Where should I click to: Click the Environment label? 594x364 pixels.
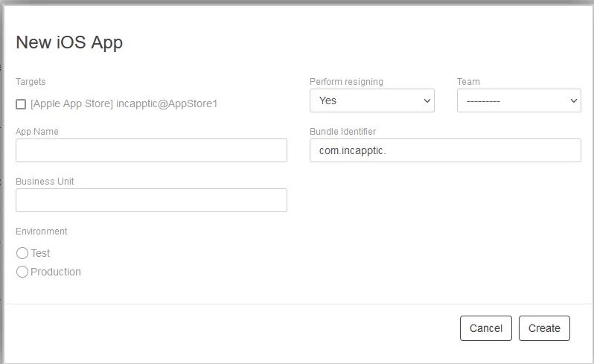41,231
